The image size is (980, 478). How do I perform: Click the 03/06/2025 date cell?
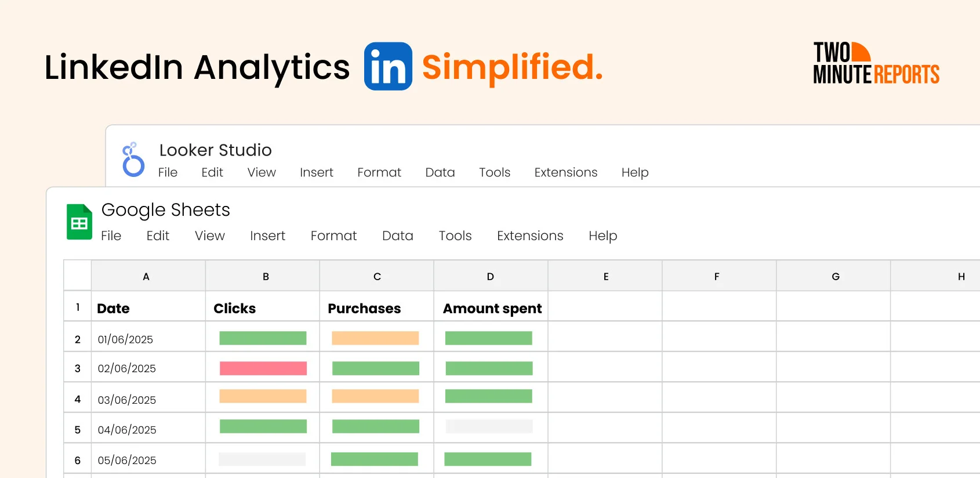pos(148,397)
